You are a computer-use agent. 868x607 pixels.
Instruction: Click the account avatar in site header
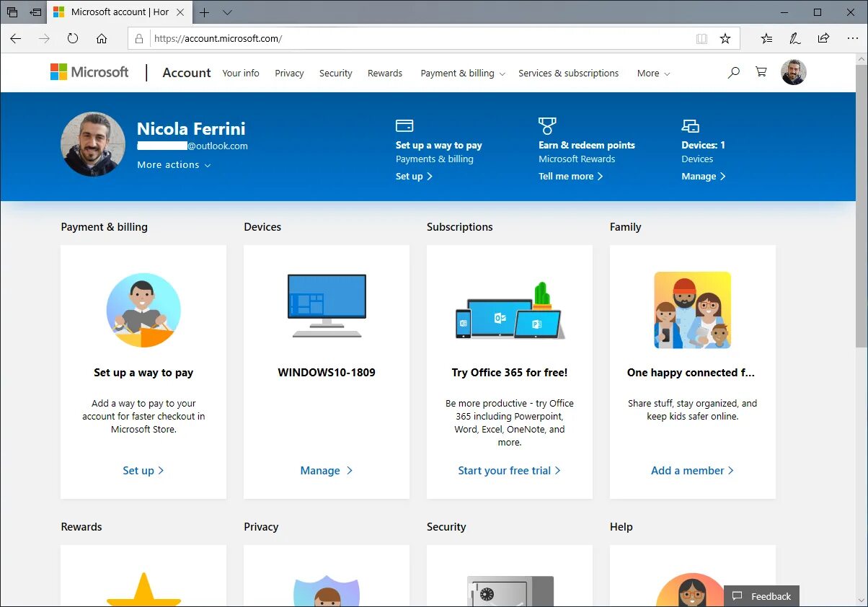coord(794,72)
